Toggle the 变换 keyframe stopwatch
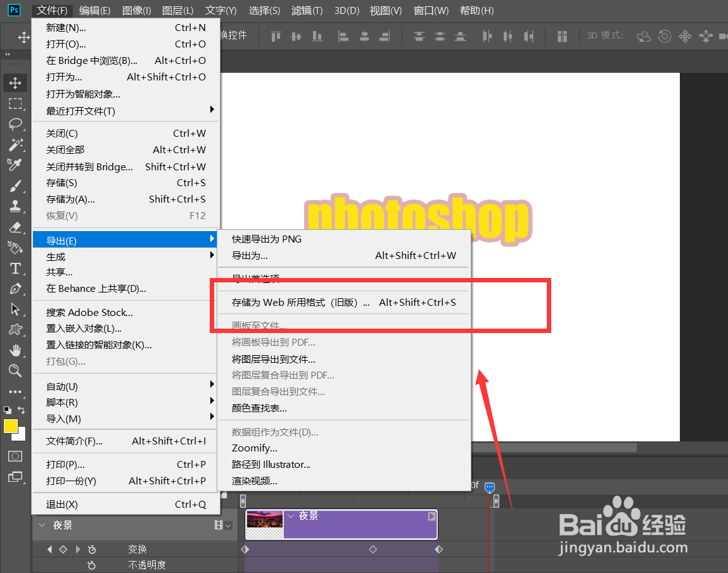 pos(92,550)
